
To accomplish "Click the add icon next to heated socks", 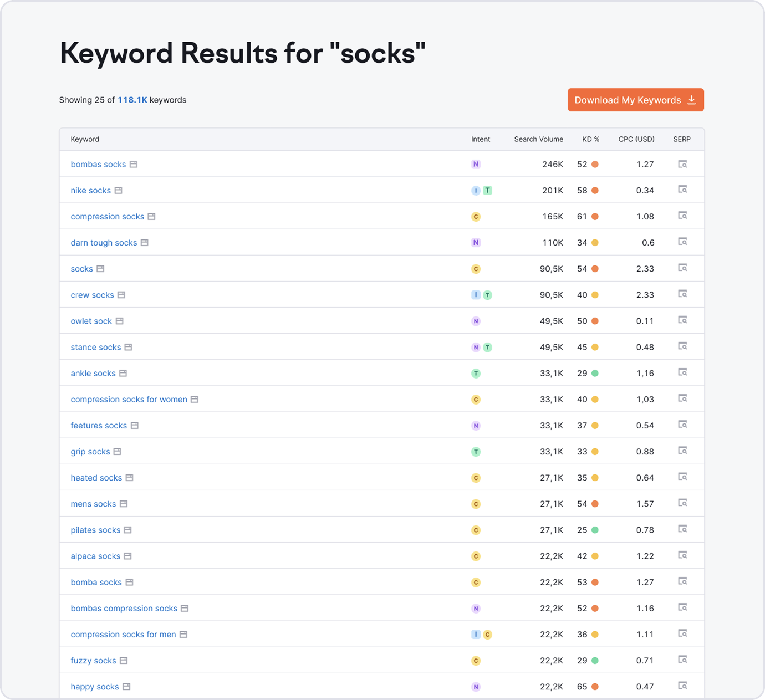I will 129,477.
